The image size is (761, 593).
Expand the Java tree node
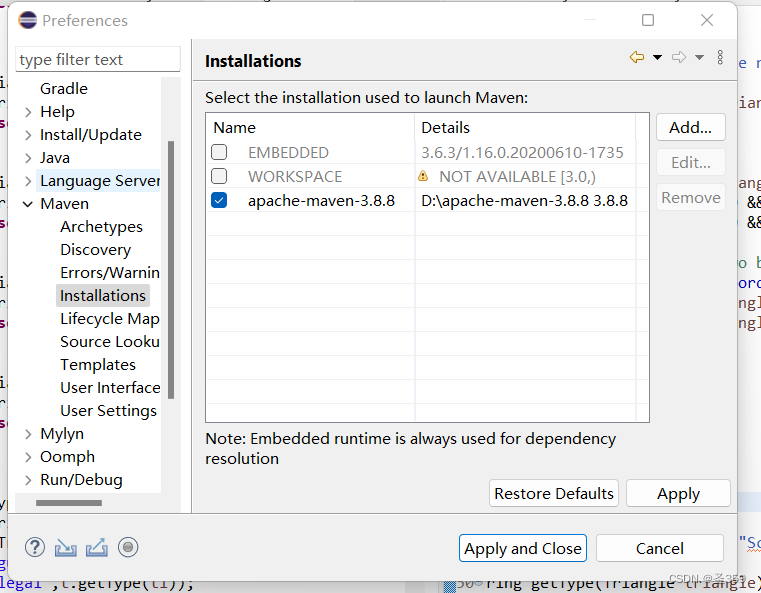pyautogui.click(x=28, y=158)
